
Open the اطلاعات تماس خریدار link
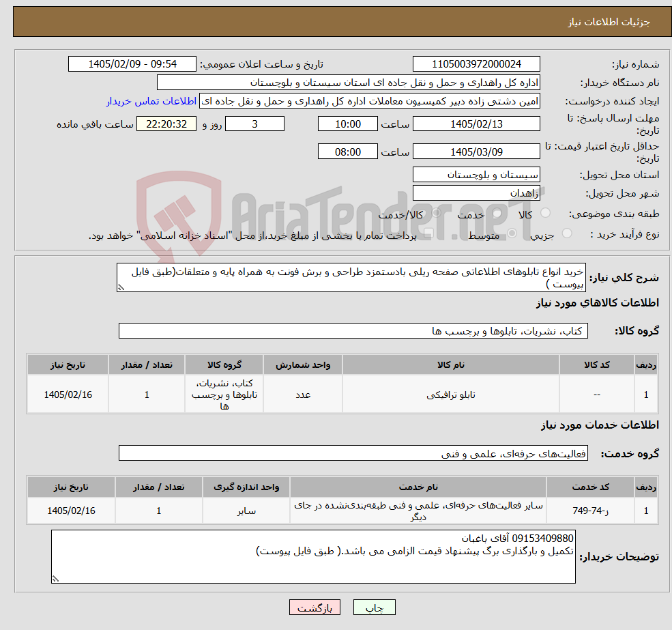click(151, 101)
